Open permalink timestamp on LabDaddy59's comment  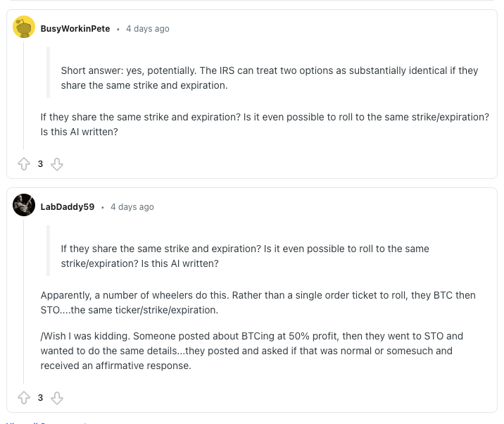(x=132, y=207)
